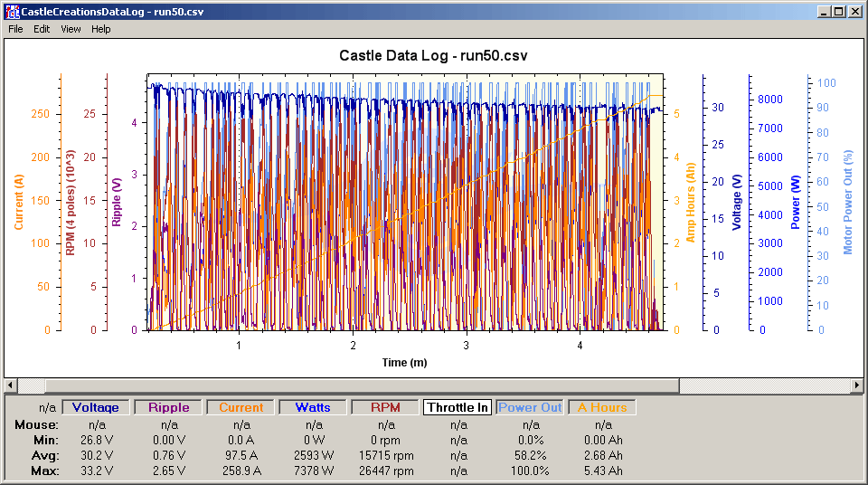Click the Max current value '258.9 A'
Viewport: 868px width, 485px height.
241,471
